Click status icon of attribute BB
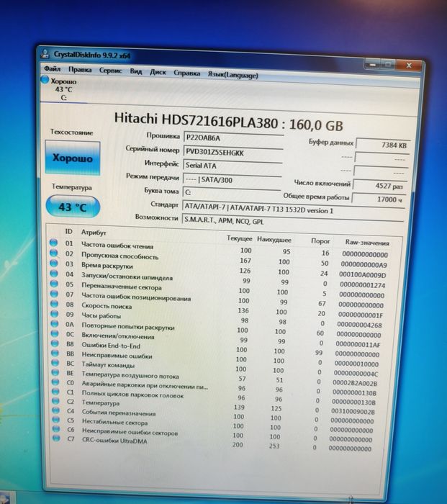Image resolution: width=447 pixels, height=504 pixels. 55,353
